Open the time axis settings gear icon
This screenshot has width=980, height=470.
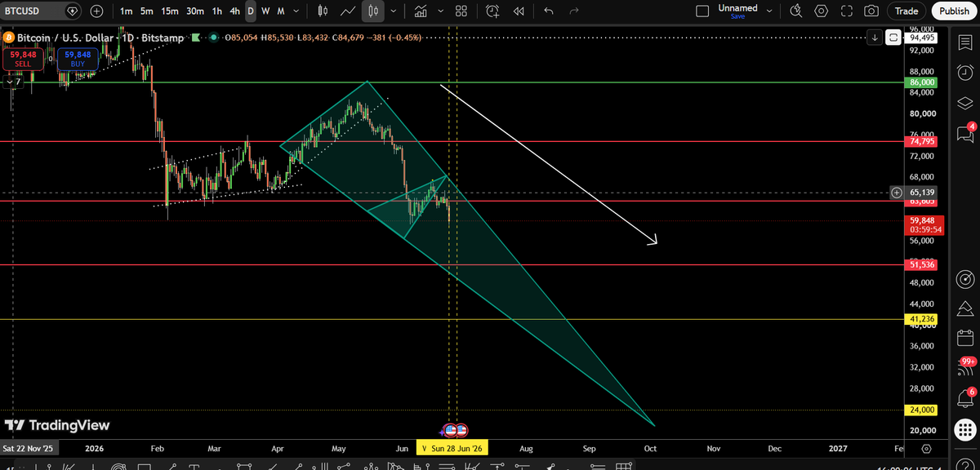(x=927, y=448)
